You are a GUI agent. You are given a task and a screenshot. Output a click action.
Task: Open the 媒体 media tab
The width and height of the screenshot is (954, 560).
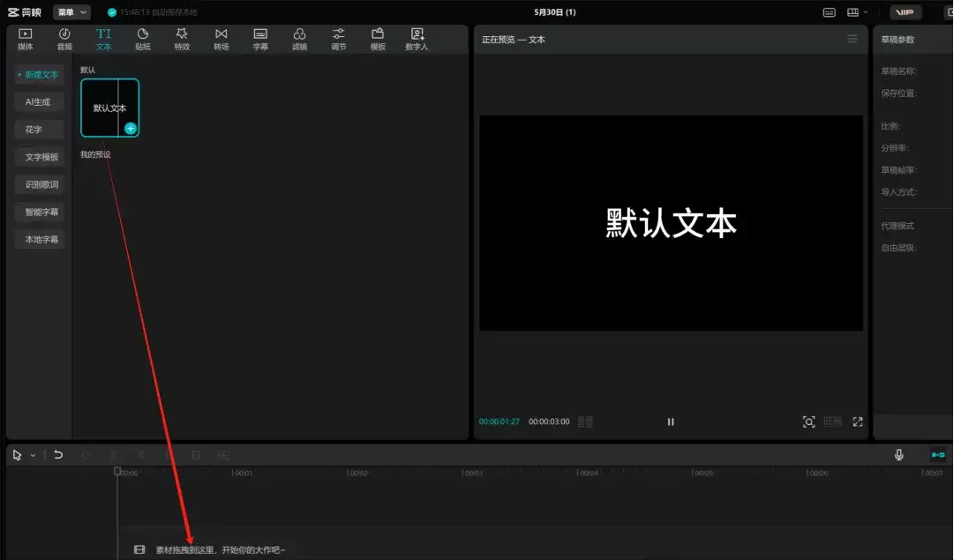[x=25, y=39]
